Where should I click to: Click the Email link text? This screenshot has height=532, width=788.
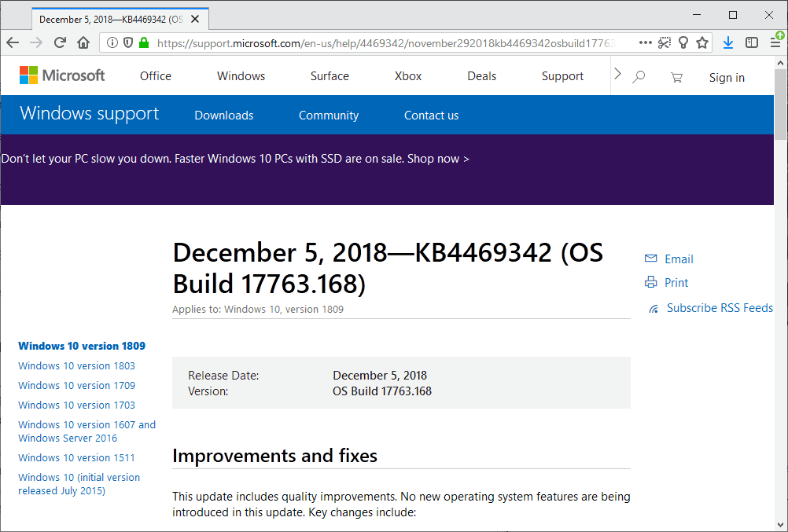[679, 259]
